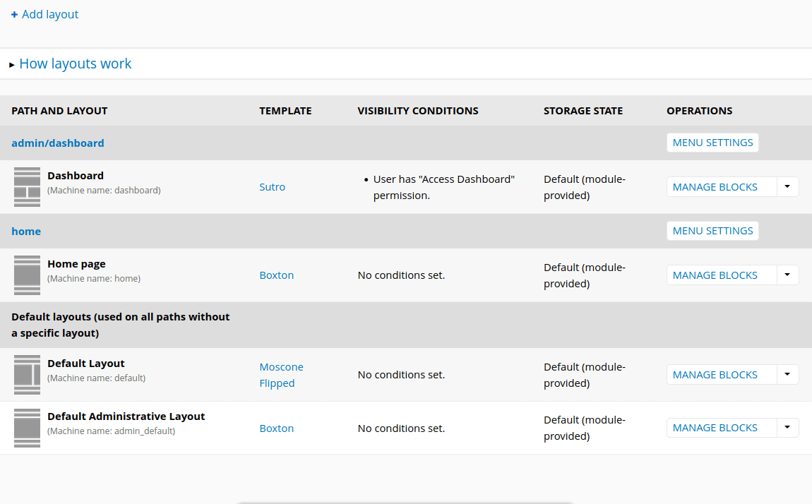Expand the How layouts work section
Viewport: 812px width, 504px height.
tap(75, 64)
